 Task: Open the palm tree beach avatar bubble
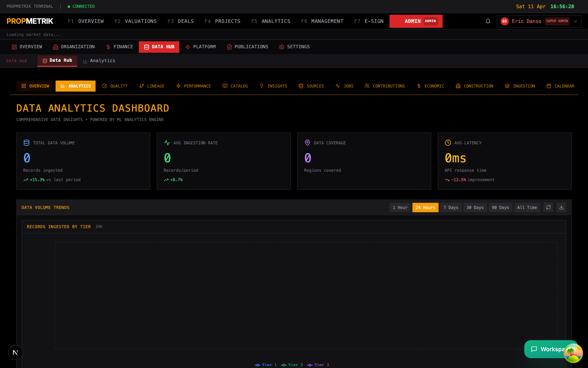(573, 353)
